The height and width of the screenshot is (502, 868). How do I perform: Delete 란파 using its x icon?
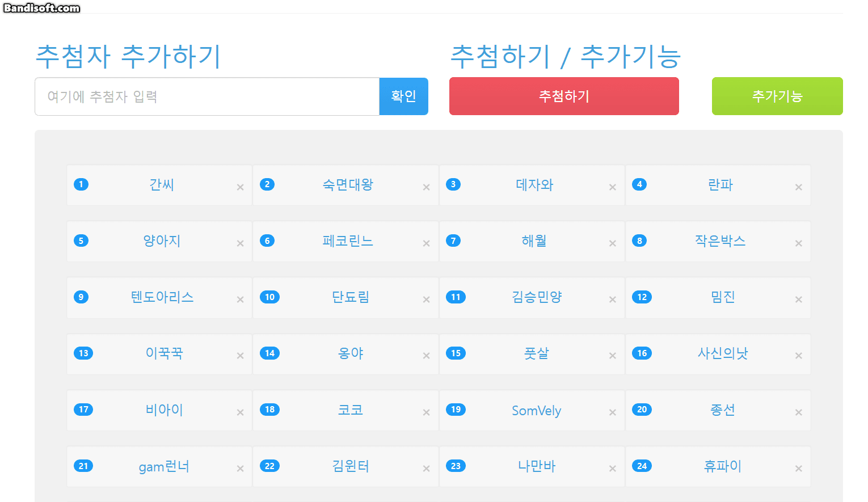click(x=798, y=187)
